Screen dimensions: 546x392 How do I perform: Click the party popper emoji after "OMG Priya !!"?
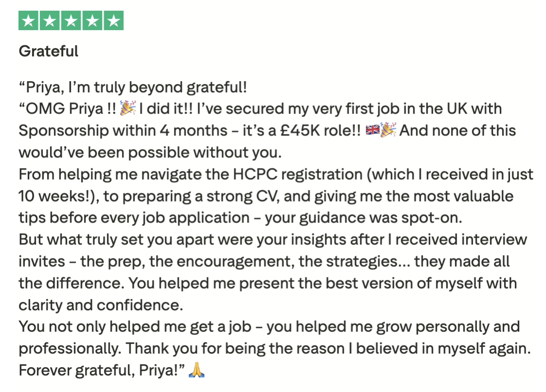[x=126, y=109]
